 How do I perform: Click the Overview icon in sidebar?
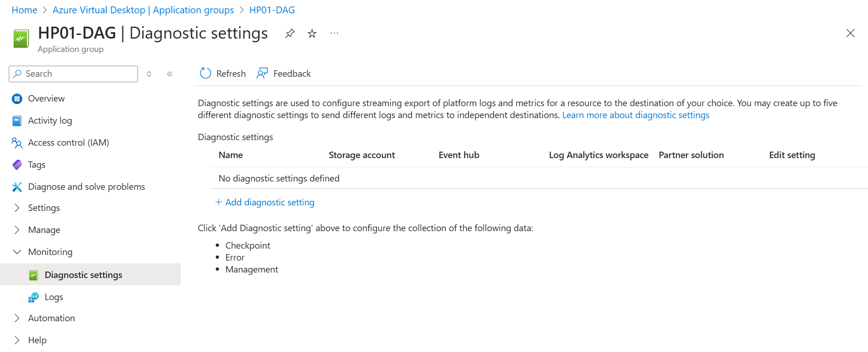(x=17, y=99)
